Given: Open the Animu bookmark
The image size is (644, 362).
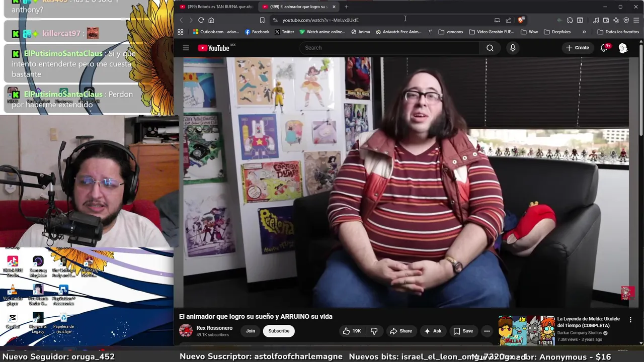Looking at the screenshot, I should [x=361, y=32].
